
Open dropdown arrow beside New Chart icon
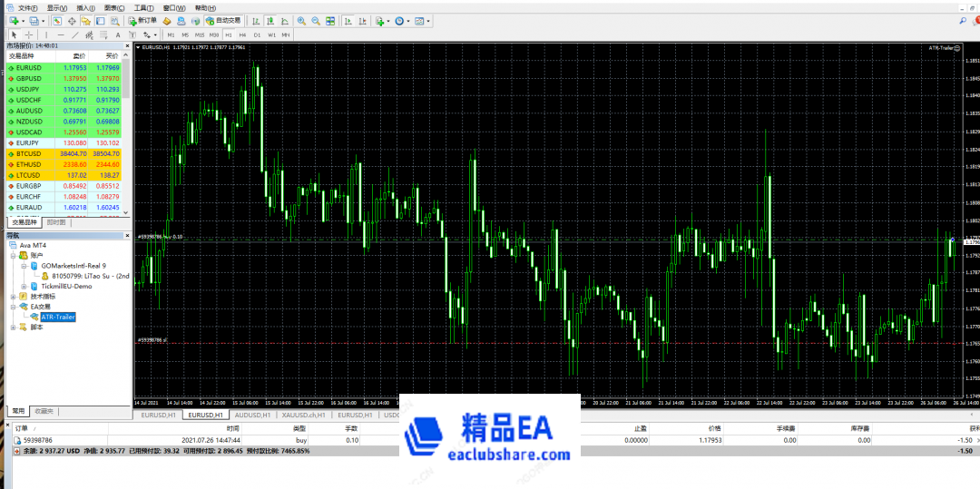coord(23,21)
